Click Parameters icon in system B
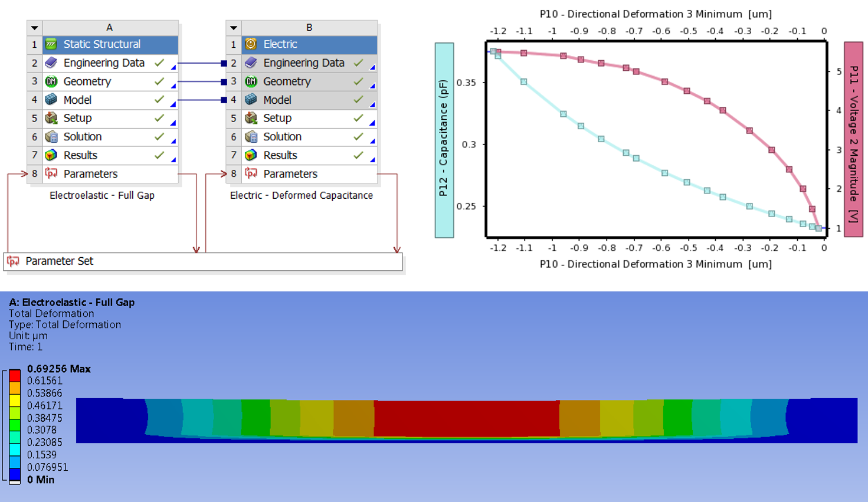Viewport: 868px width, 502px height. [x=251, y=173]
